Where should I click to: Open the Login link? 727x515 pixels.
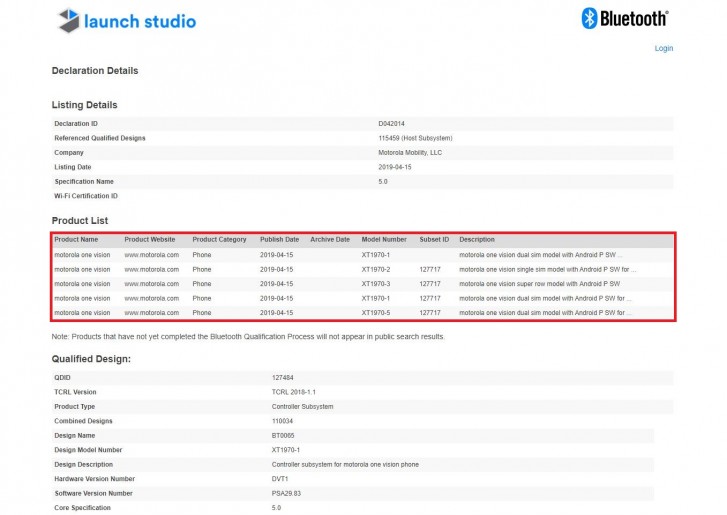click(663, 48)
